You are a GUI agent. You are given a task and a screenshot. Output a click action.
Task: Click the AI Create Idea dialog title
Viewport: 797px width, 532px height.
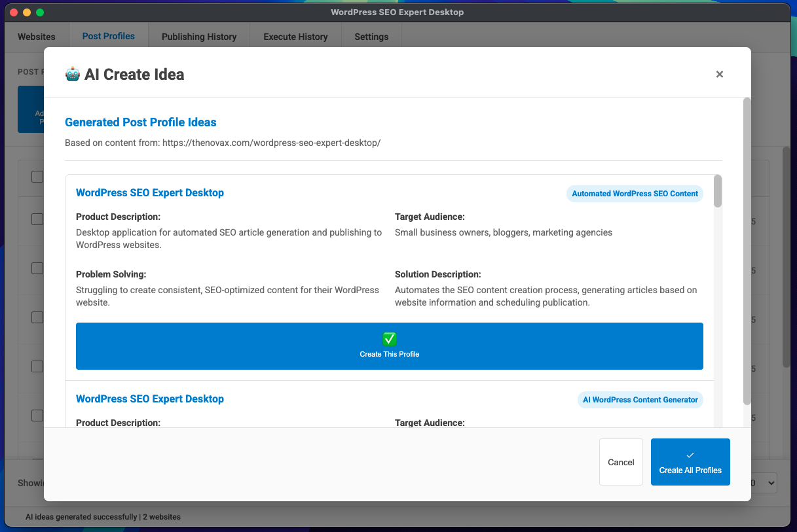click(x=134, y=75)
